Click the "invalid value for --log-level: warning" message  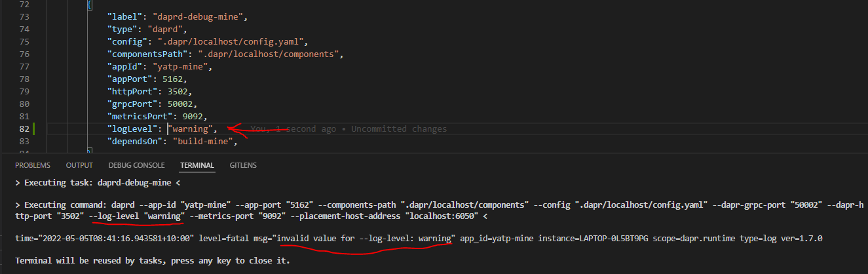click(364, 238)
